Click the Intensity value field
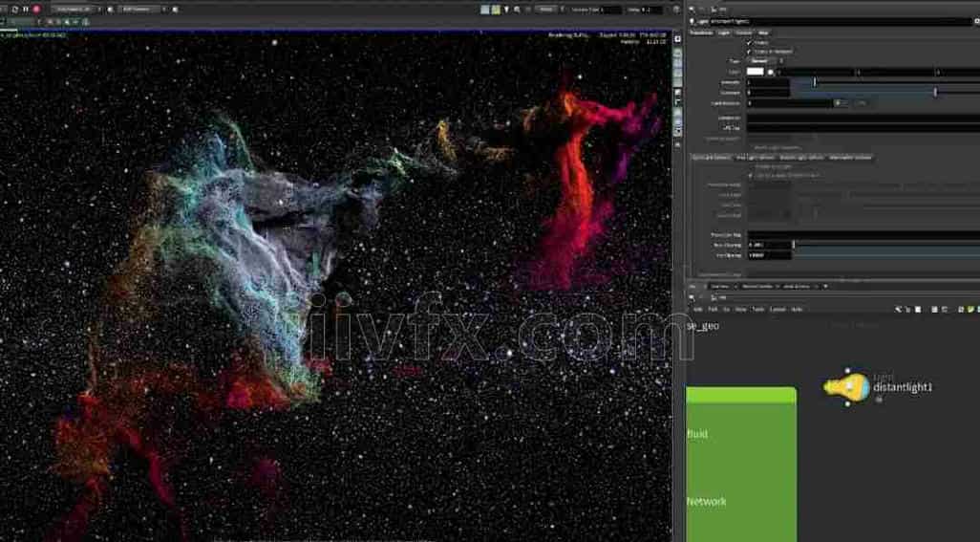The height and width of the screenshot is (542, 980). click(769, 82)
